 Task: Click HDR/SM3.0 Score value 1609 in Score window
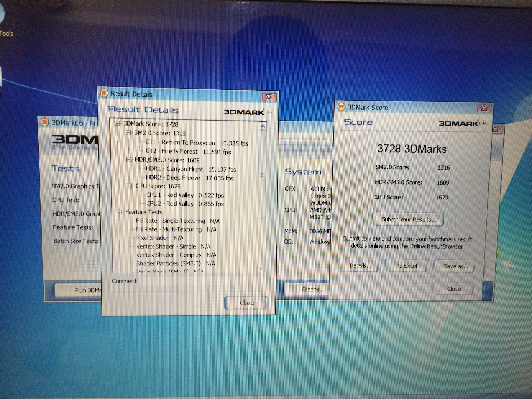point(443,182)
